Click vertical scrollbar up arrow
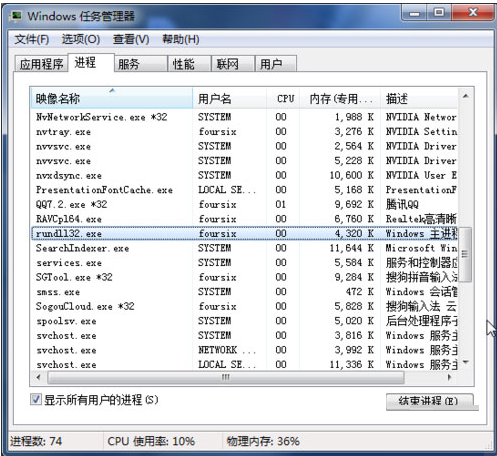 (x=466, y=96)
